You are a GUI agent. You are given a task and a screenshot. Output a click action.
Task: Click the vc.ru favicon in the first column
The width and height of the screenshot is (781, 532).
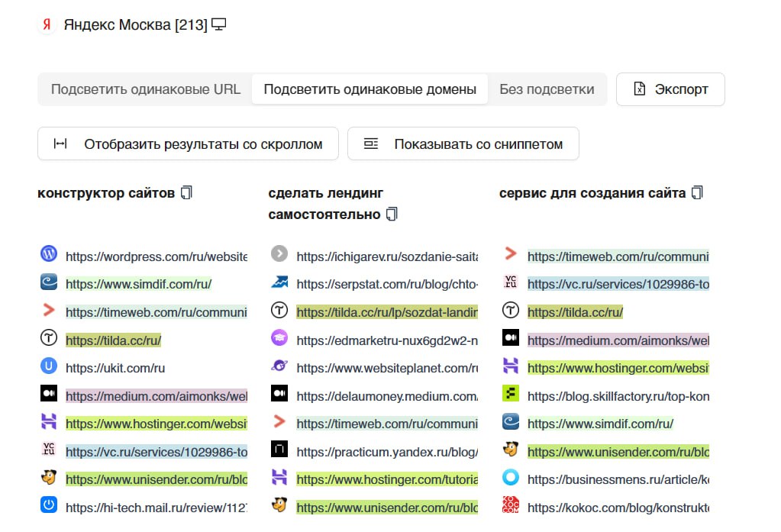coord(49,449)
